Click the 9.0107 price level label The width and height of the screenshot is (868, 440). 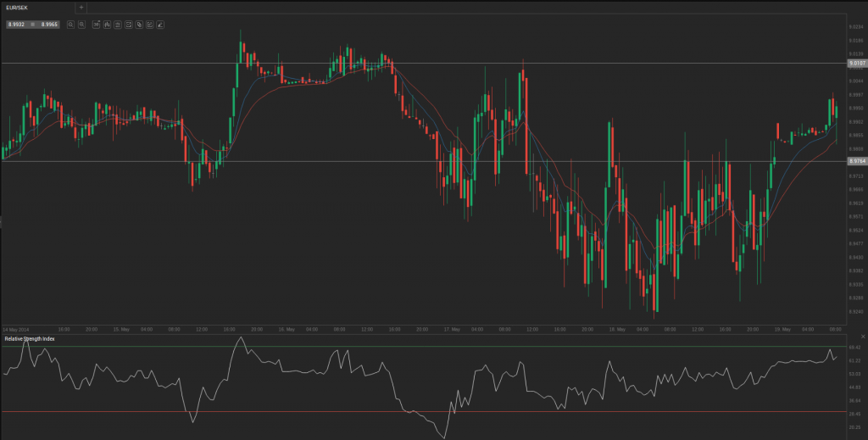tap(856, 63)
